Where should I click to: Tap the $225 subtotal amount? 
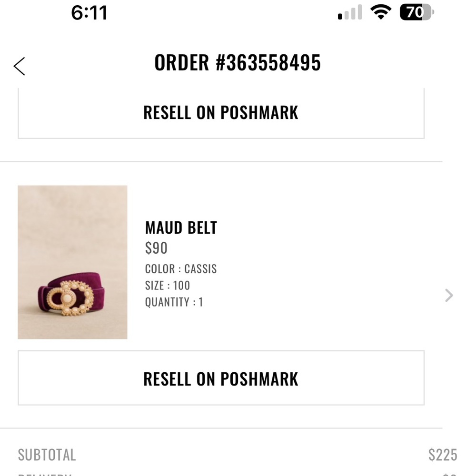coord(443,455)
